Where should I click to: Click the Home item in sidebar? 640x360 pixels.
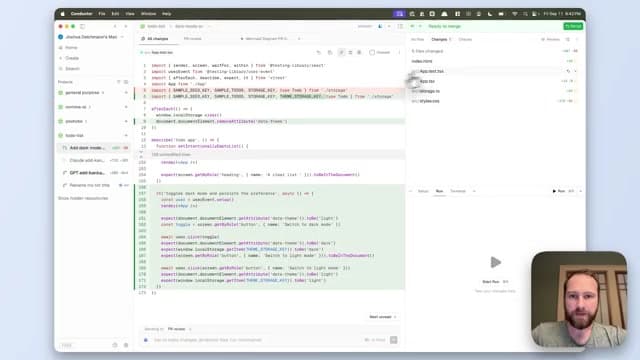(71, 48)
